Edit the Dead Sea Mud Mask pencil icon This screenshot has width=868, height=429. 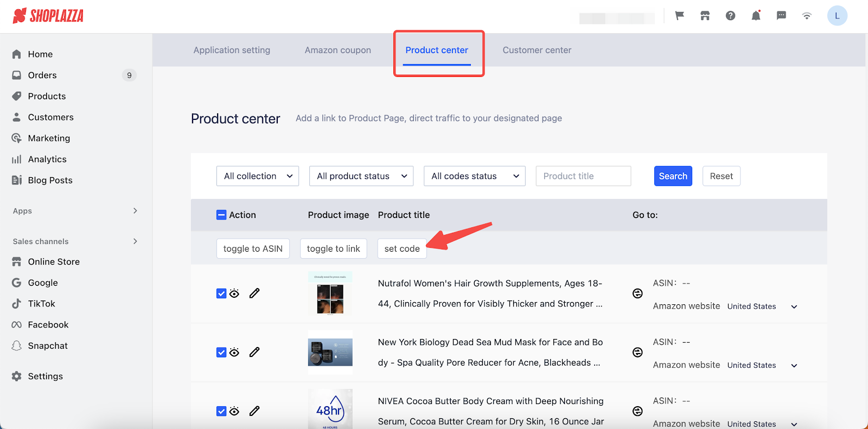point(254,352)
